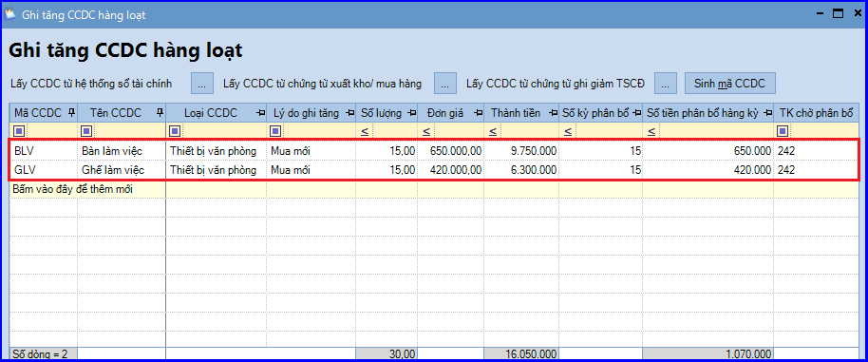868x362 pixels.
Task: Click Bấm vào đây để thêm mới row
Action: pos(435,189)
